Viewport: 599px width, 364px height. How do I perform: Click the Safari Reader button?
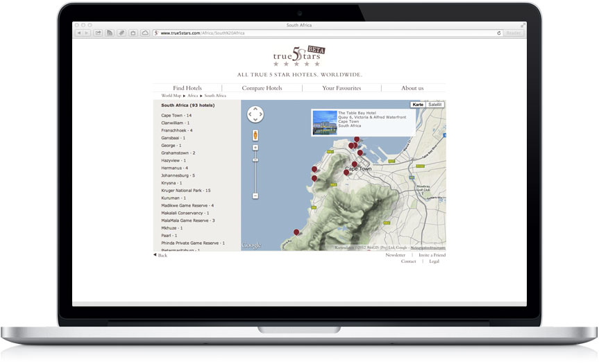click(514, 33)
